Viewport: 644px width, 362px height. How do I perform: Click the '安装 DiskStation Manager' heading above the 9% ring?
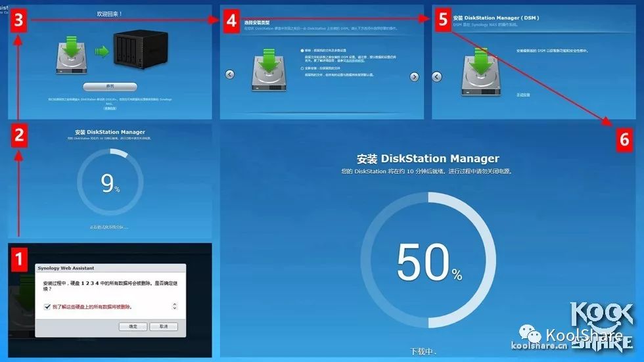[110, 132]
